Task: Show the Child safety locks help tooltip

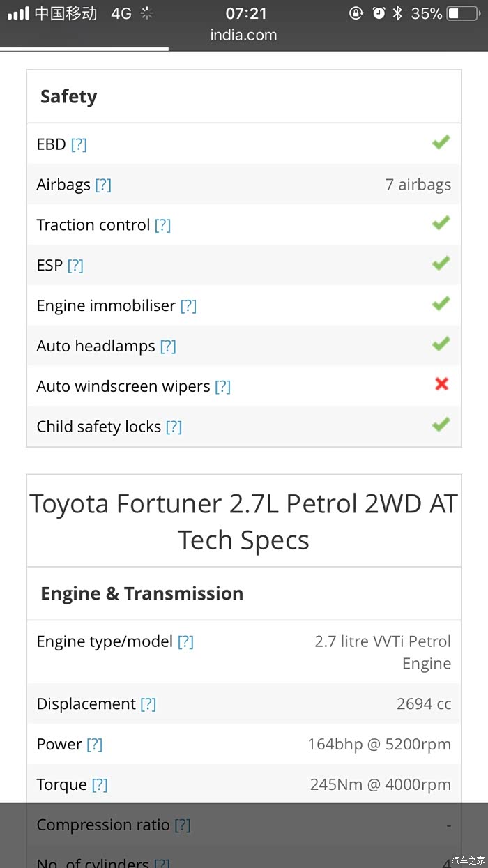Action: pyautogui.click(x=174, y=427)
